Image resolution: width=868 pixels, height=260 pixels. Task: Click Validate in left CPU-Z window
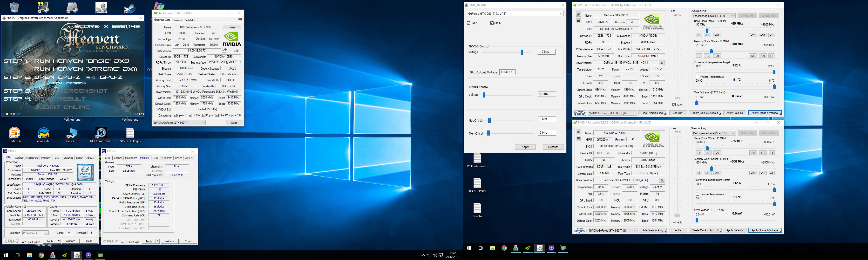click(70, 241)
